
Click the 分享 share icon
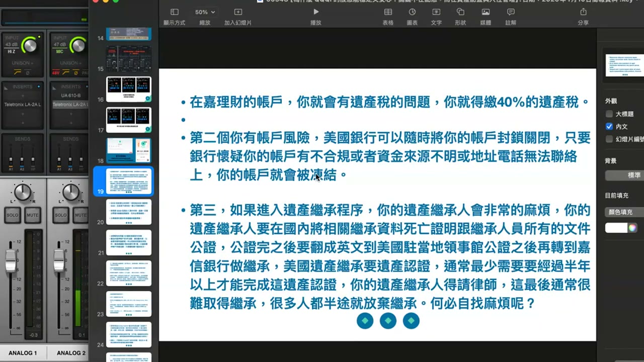point(583,12)
